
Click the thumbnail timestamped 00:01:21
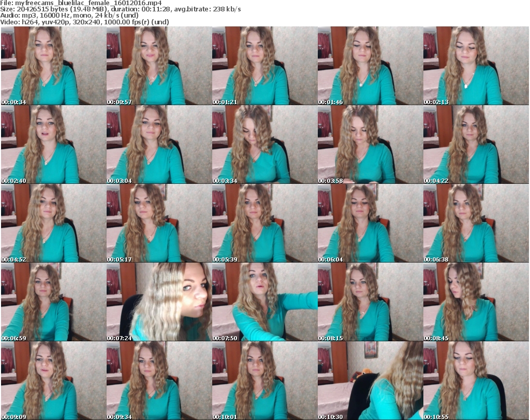pos(264,66)
